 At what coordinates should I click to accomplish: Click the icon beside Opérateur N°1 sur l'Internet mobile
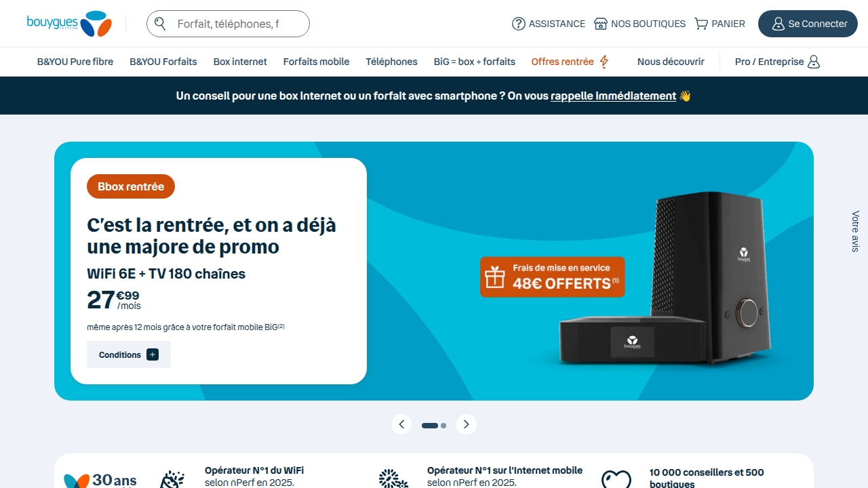(393, 479)
